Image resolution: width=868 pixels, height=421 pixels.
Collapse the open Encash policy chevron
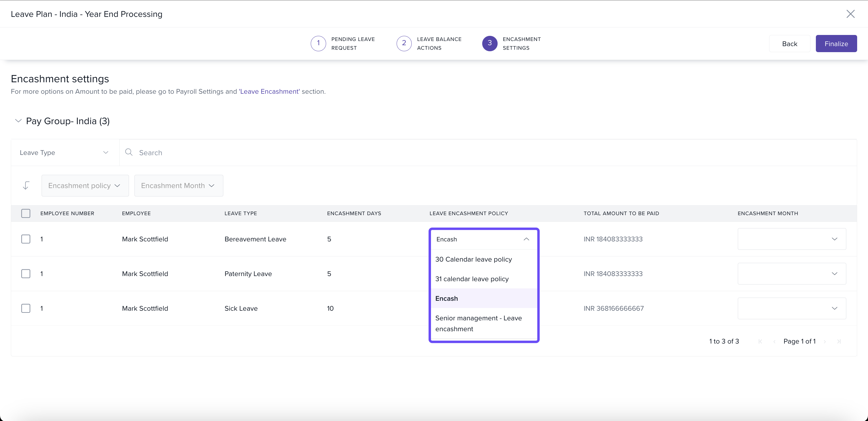(x=526, y=239)
